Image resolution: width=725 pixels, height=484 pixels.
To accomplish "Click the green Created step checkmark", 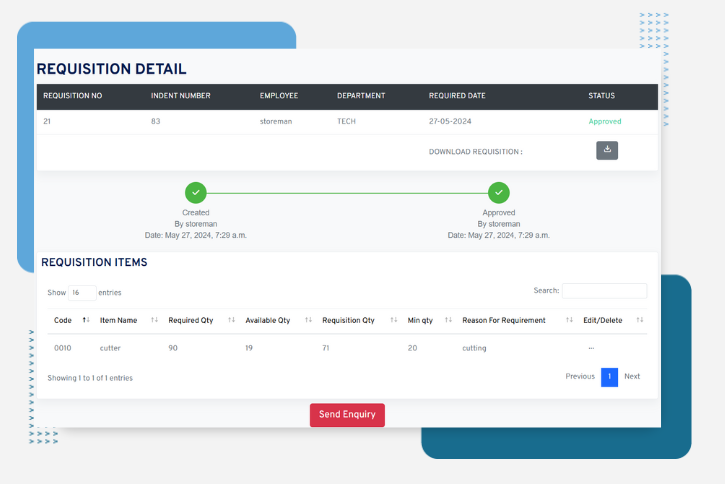I will [x=196, y=193].
